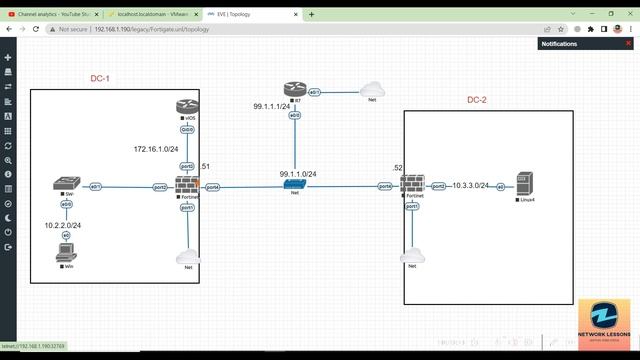Viewport: 640px width, 360px height.
Task: Click the Notifications panel header
Action: point(585,44)
